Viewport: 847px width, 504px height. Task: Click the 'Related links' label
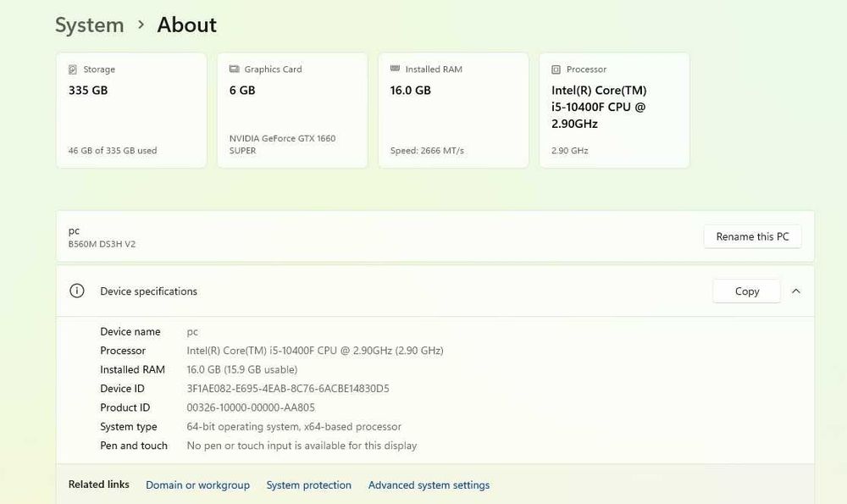[99, 485]
